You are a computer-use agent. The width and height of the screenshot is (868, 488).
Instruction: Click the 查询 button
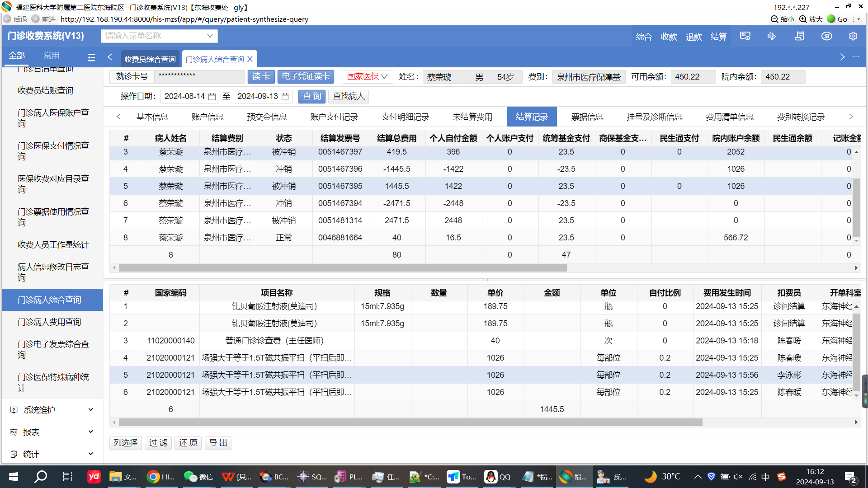click(x=311, y=96)
